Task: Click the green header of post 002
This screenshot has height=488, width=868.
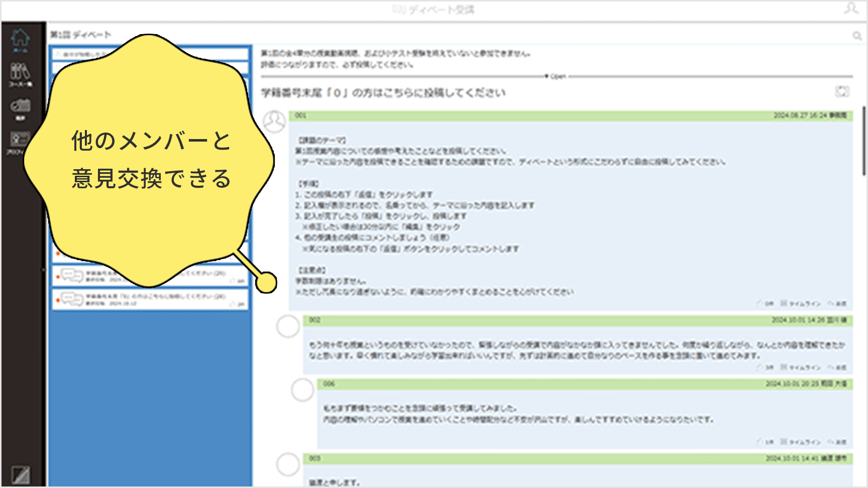Action: click(x=578, y=320)
